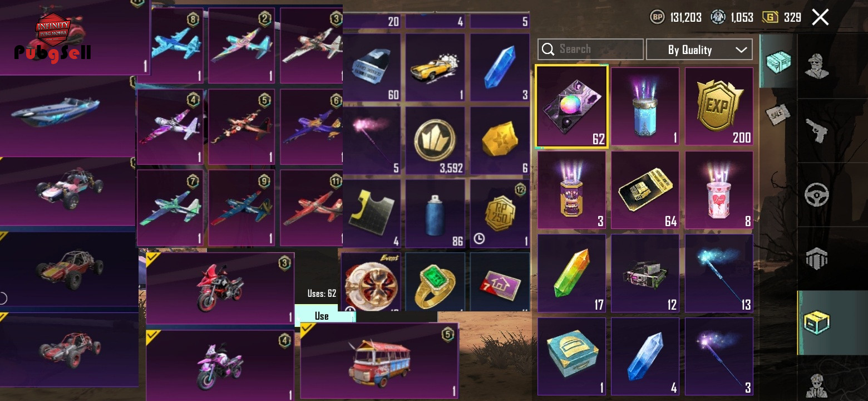Select the colorful bus vehicle skin

tap(379, 361)
